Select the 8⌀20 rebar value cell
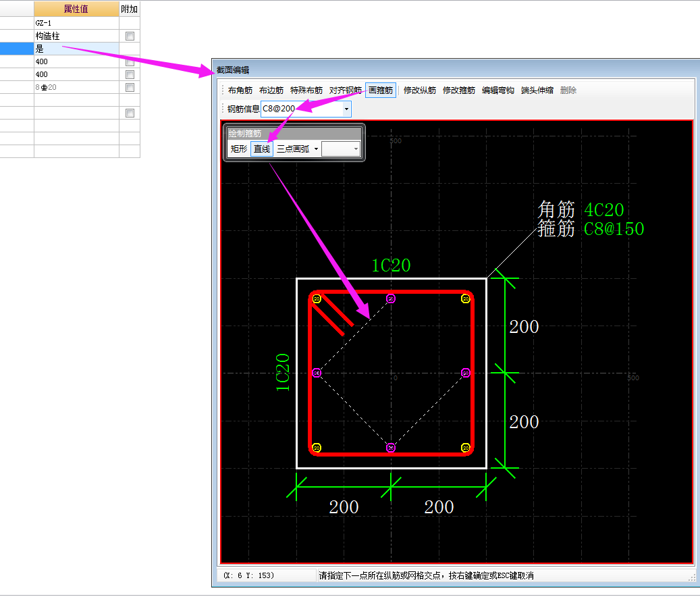700x597 pixels. 76,88
